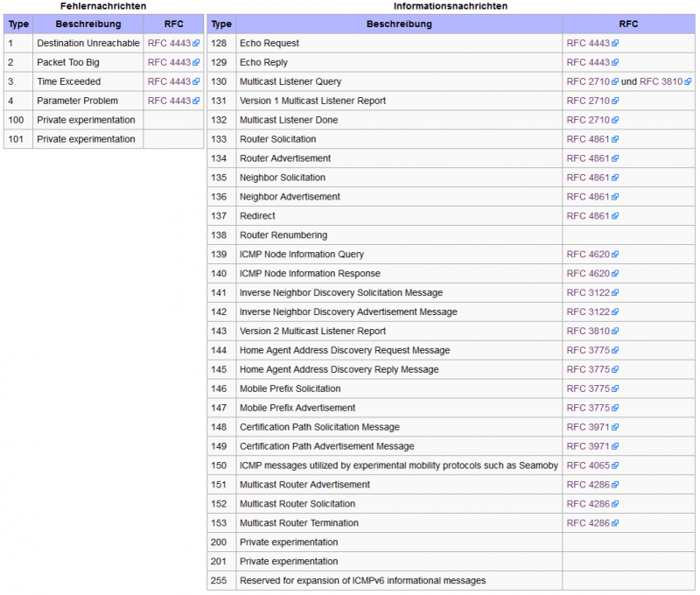Select 'Time Exceeded' cell

(x=88, y=81)
